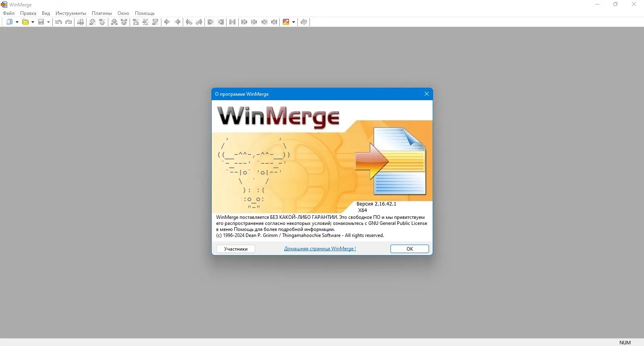Screen dimensions: 644x346
Task: Click the NUM status bar indicator
Action: 625,343
